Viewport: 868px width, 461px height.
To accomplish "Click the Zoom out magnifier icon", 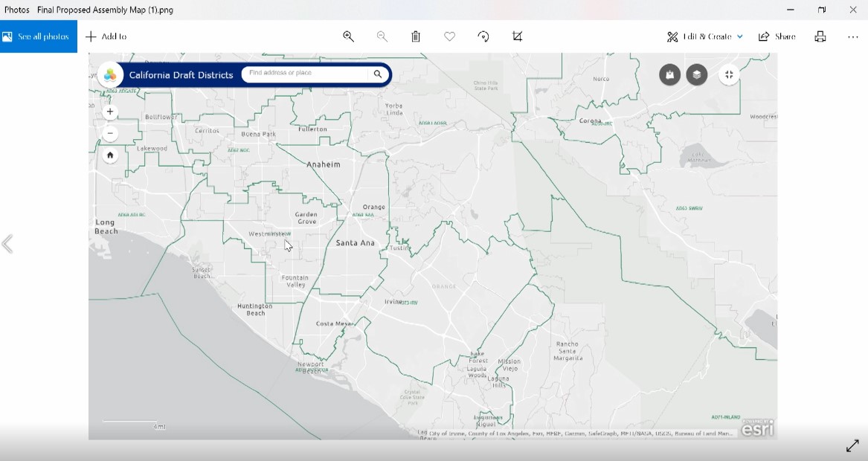I will click(382, 36).
